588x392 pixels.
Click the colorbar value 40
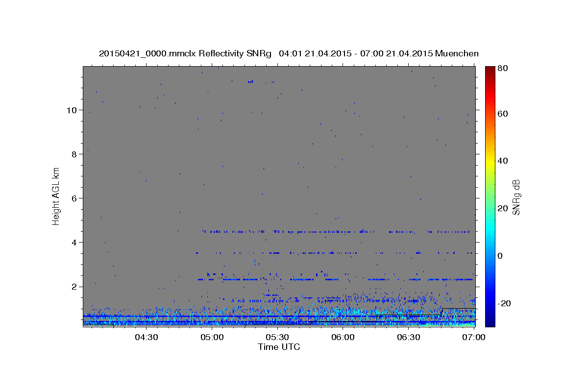(503, 161)
